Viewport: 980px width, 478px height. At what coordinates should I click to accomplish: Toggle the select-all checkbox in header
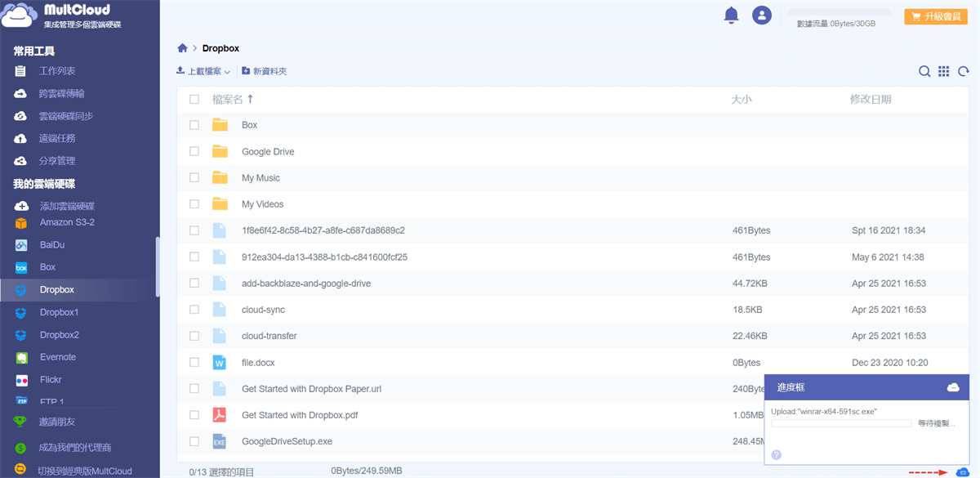point(194,99)
